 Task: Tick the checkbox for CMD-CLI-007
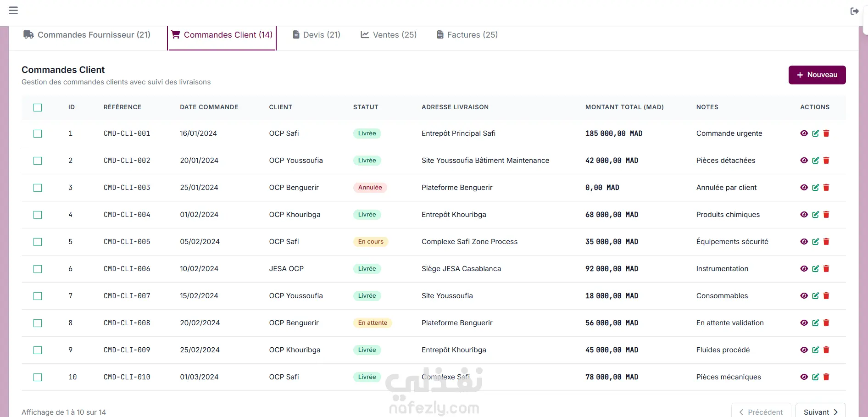[38, 296]
